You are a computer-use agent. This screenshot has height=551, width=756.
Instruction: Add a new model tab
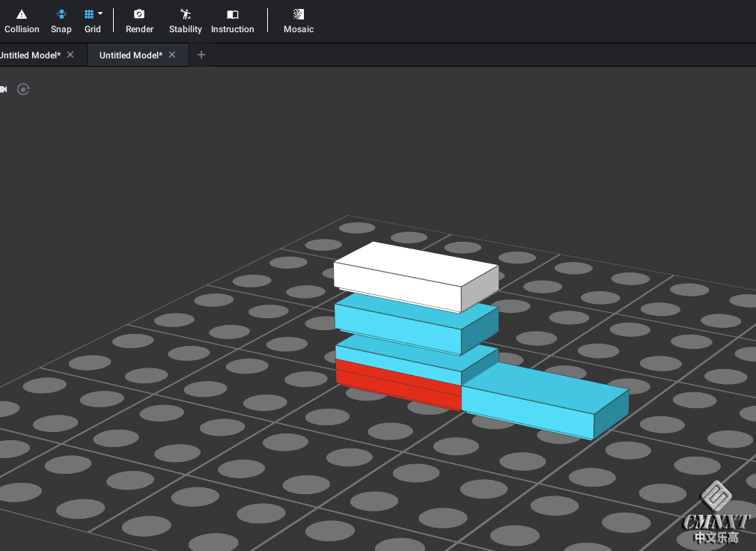[201, 55]
